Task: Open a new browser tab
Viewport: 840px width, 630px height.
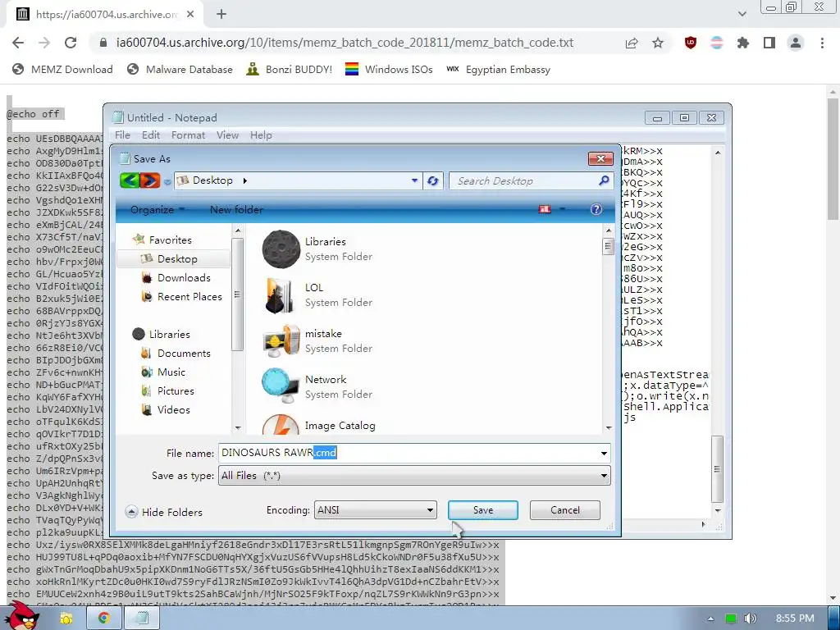Action: click(221, 15)
